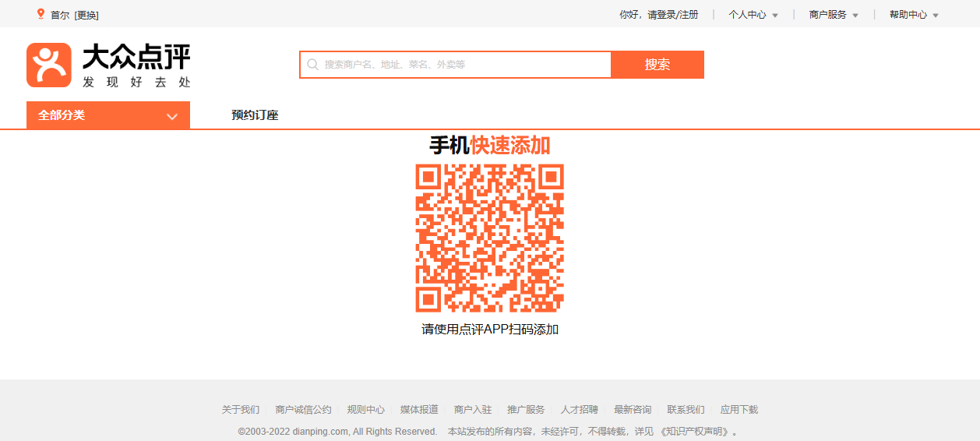Click the orange 搜索 button
The image size is (980, 441).
(657, 65)
